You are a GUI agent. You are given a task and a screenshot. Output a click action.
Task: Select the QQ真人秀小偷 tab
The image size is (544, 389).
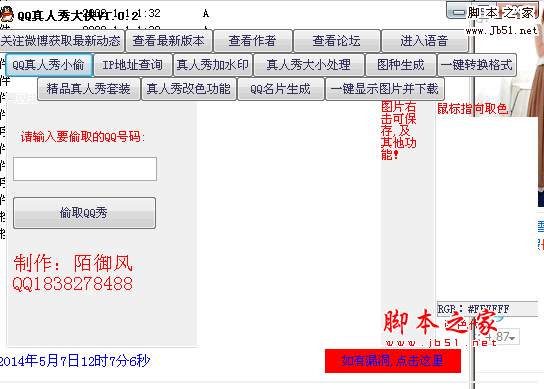[x=49, y=65]
